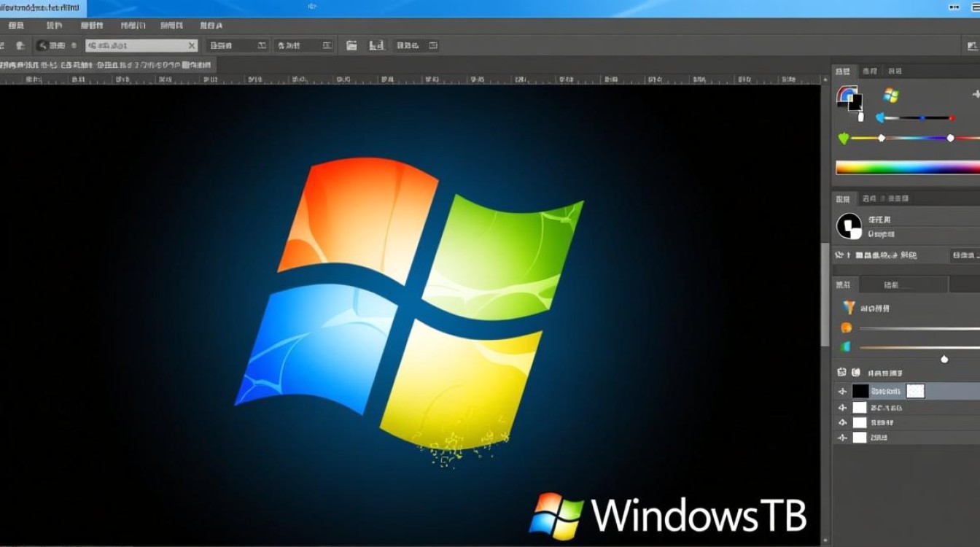Switch to the second tab of the Color panel
Screen dimensions: 980x547
coord(869,70)
